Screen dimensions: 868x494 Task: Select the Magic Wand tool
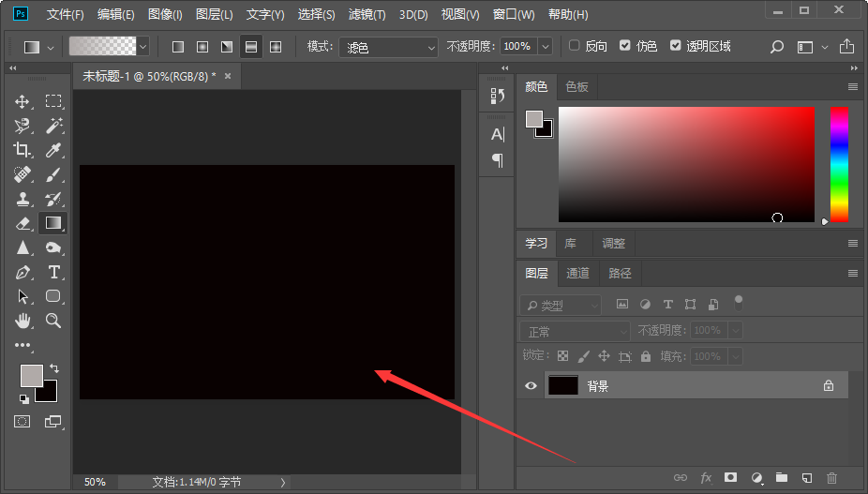[x=53, y=126]
